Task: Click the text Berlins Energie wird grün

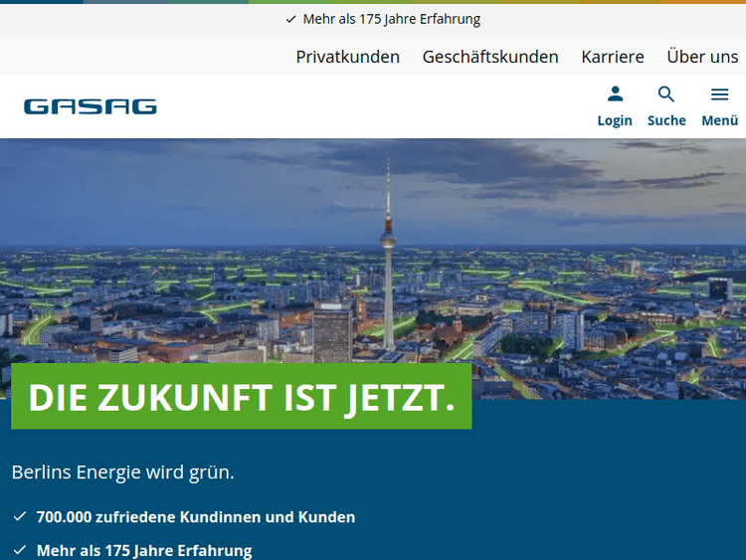Action: 122,471
